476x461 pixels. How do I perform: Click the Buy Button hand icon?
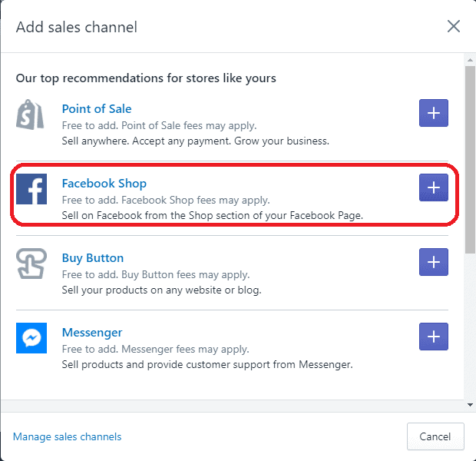[31, 264]
